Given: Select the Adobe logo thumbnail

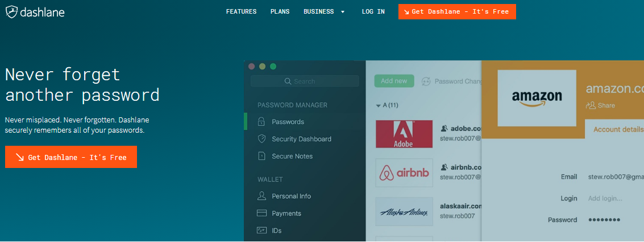Looking at the screenshot, I should click(x=404, y=134).
